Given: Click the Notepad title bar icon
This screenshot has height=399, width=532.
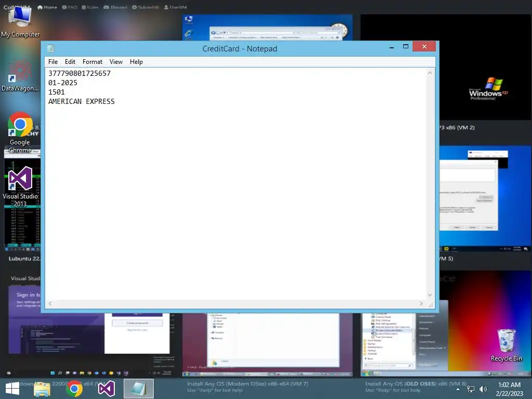Looking at the screenshot, I should tap(50, 48).
